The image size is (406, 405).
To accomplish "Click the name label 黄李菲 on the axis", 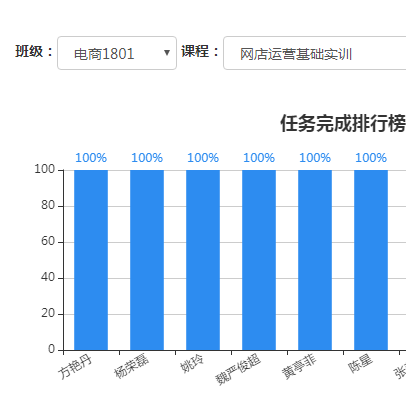I will tap(299, 367).
